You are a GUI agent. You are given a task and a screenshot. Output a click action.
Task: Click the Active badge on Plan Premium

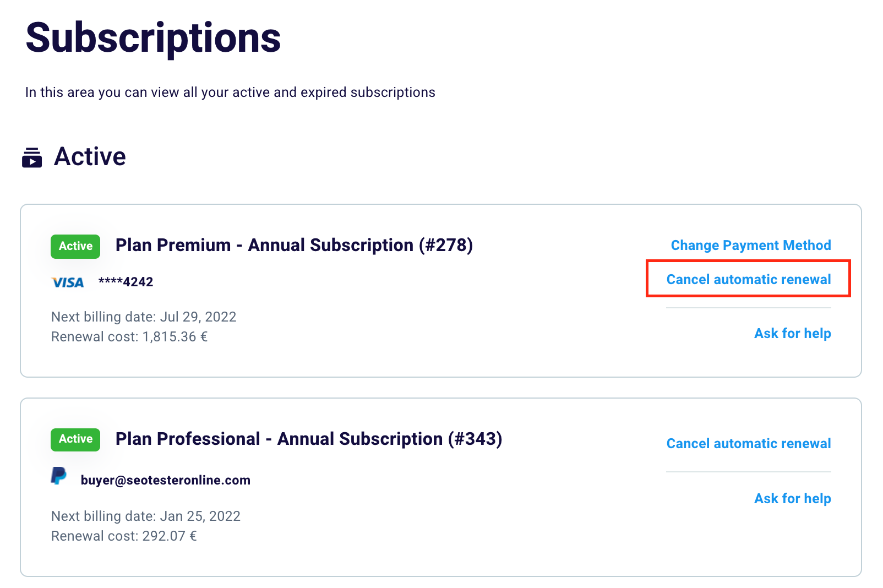[x=75, y=246]
